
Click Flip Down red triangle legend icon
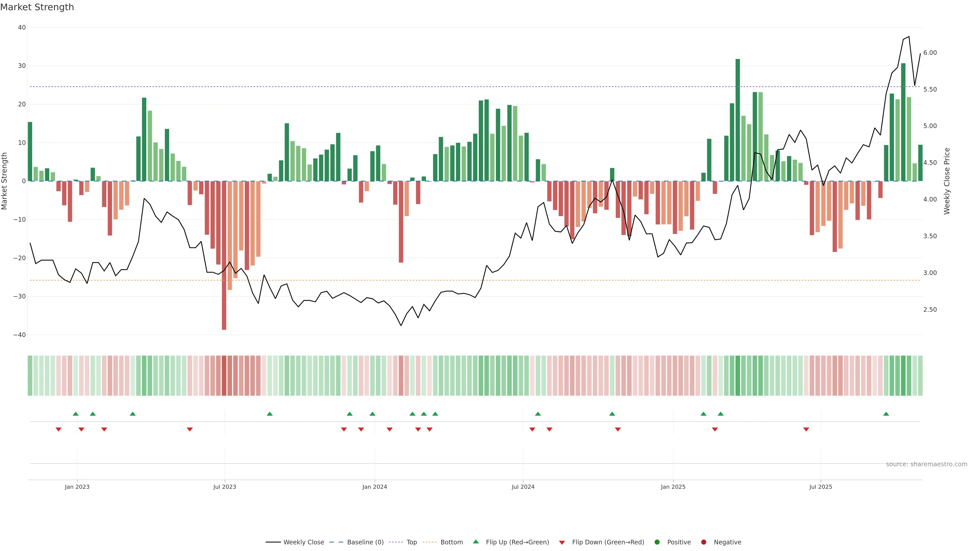[x=562, y=543]
